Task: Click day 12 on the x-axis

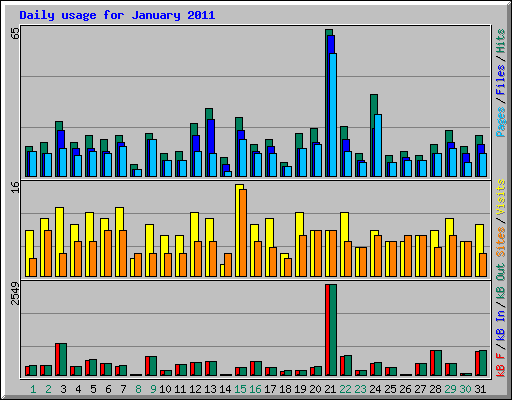Action: point(195,389)
